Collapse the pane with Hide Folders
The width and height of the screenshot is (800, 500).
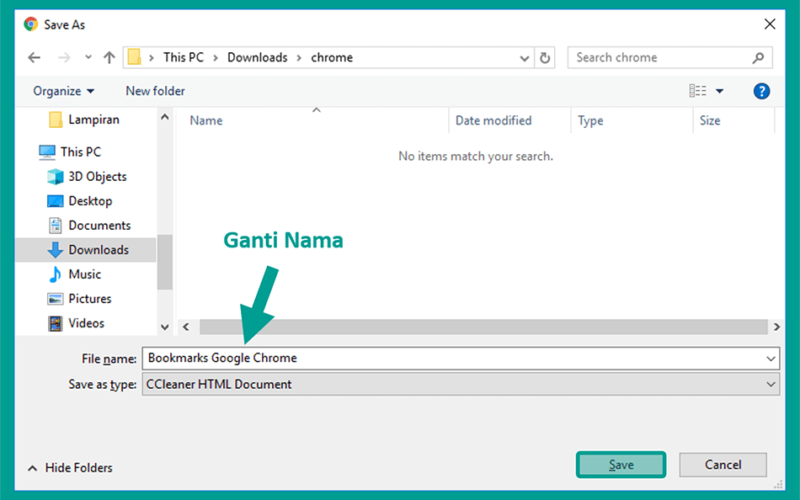[70, 468]
